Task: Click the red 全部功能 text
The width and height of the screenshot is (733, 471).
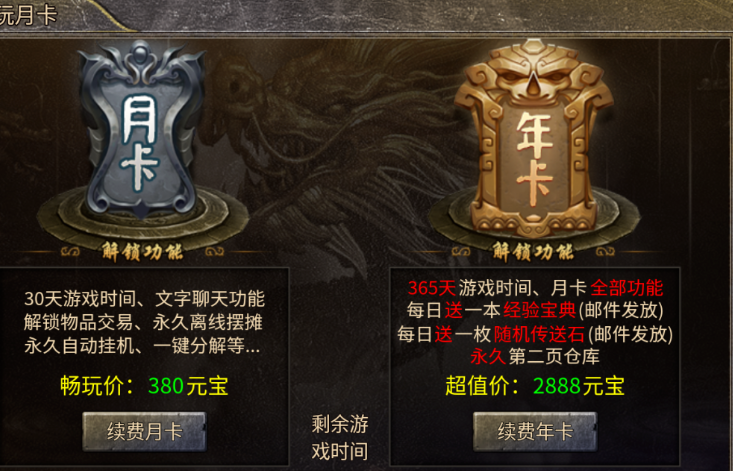Action: coord(626,288)
